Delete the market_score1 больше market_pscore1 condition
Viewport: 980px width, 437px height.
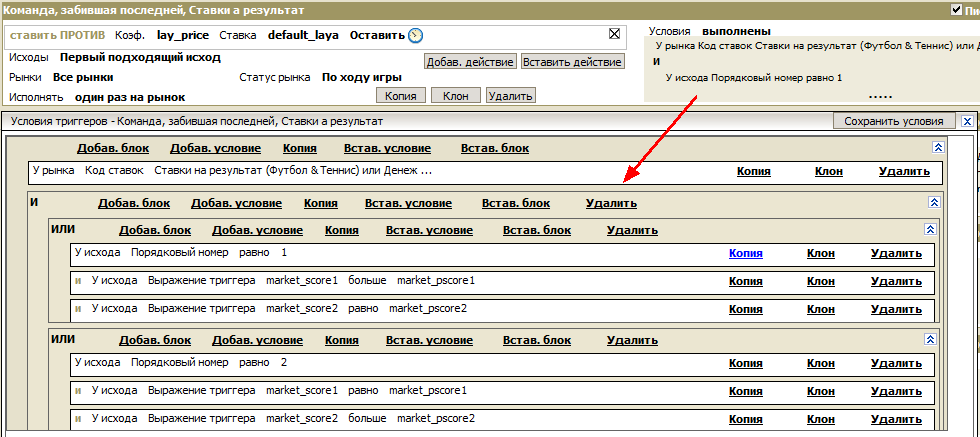[x=896, y=281]
